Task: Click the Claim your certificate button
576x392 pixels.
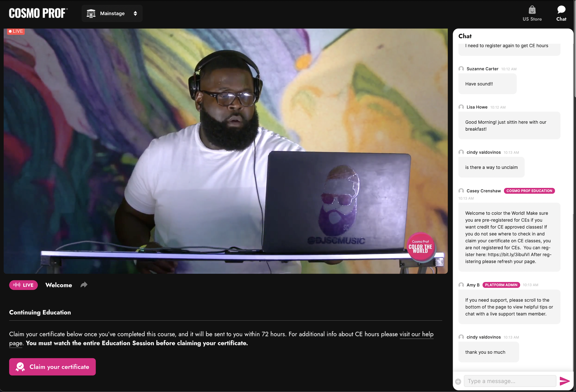Action: [x=52, y=367]
